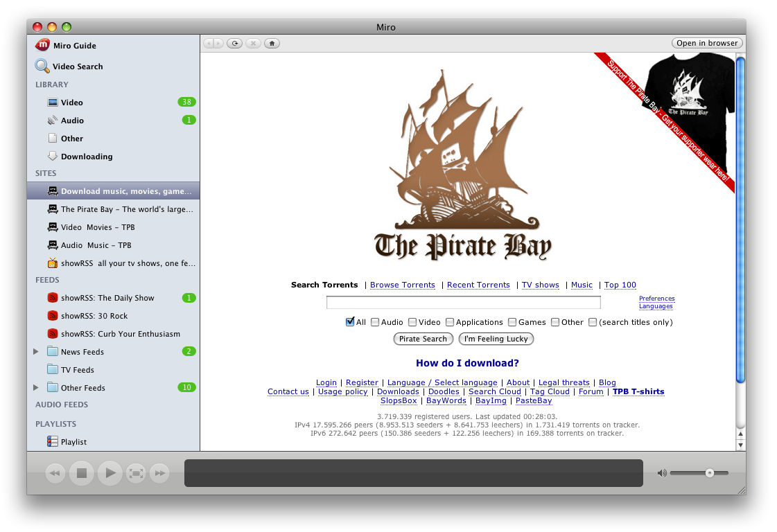Viewport: 777px width, 532px height.
Task: Select Video Movies – TPB site
Action: (x=97, y=227)
